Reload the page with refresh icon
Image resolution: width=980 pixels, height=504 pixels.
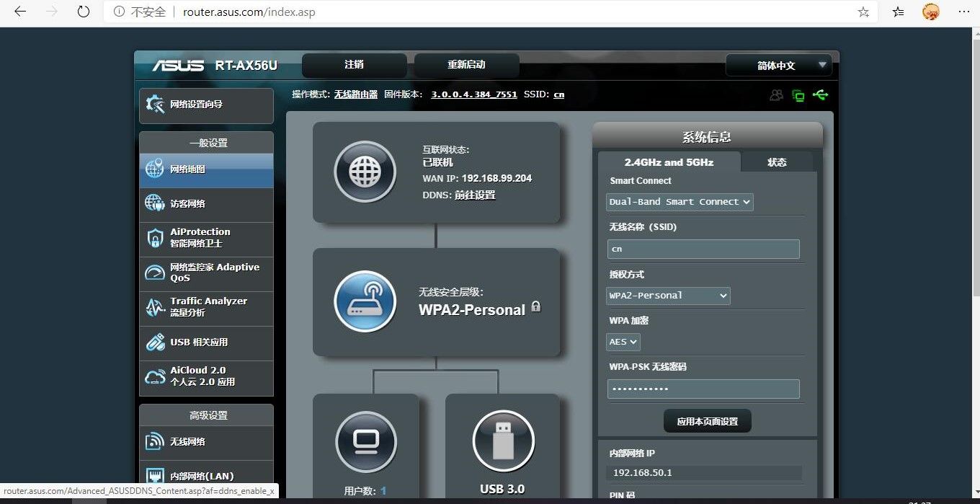(84, 12)
